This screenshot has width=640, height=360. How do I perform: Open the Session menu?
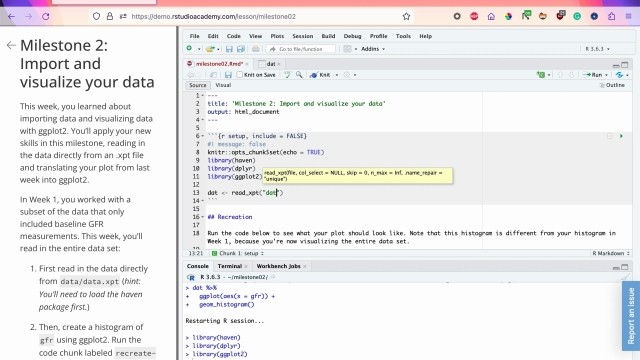tap(302, 36)
